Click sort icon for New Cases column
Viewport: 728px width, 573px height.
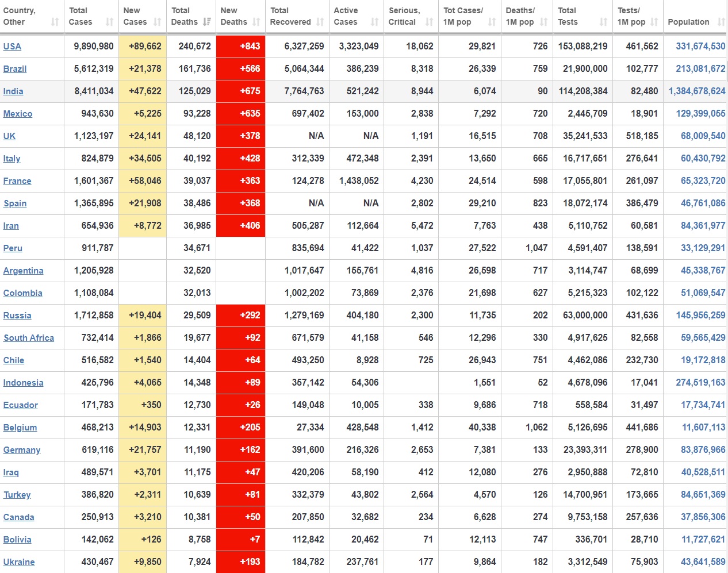(x=157, y=22)
